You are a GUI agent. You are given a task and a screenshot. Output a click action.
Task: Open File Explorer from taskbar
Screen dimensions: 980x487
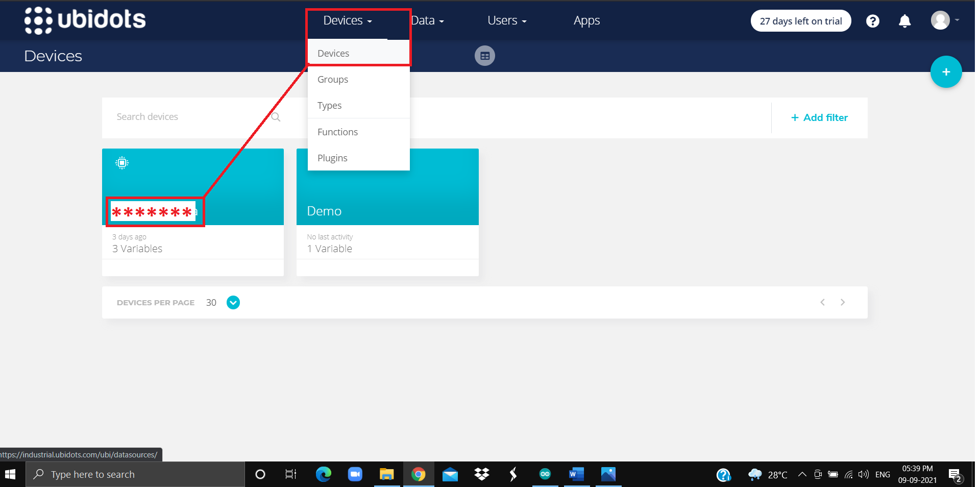(386, 474)
